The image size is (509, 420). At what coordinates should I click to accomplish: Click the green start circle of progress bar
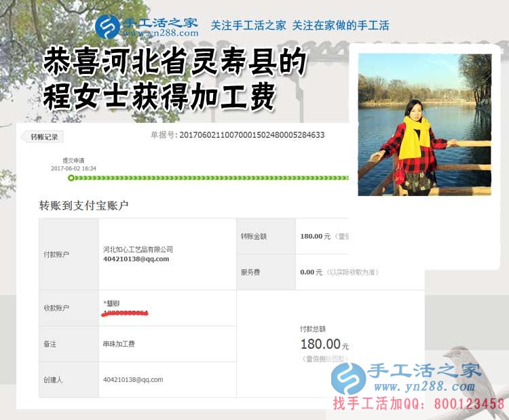71,178
